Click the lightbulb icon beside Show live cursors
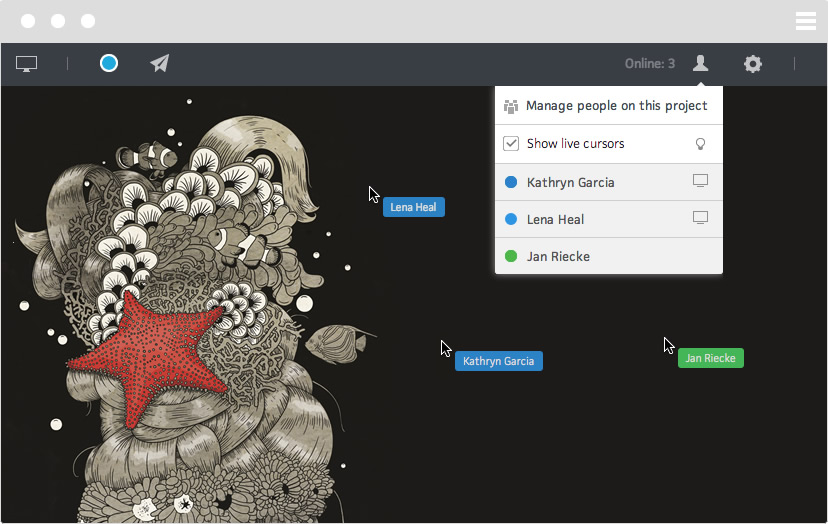This screenshot has width=828, height=524. click(x=700, y=144)
